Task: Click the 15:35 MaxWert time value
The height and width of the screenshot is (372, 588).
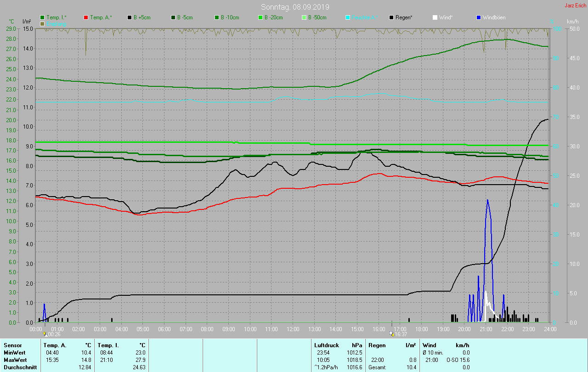Action: click(52, 360)
